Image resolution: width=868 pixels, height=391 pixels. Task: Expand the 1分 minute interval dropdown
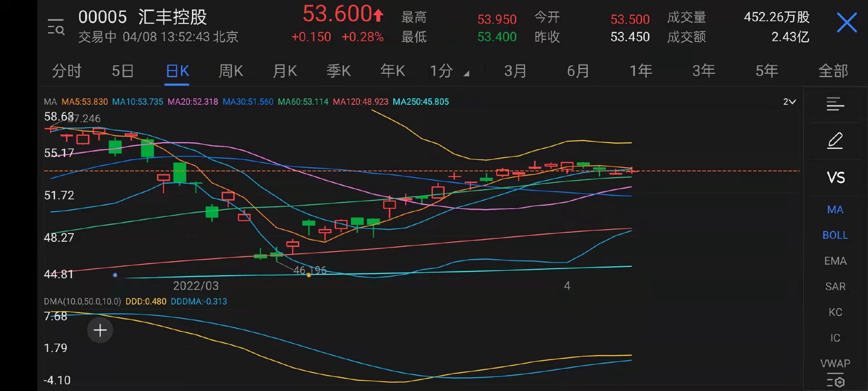coord(449,71)
